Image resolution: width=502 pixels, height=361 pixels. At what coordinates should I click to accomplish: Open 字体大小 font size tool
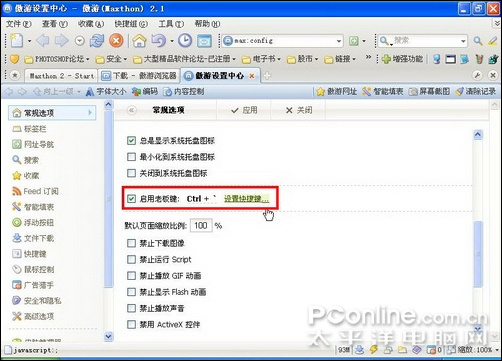click(106, 91)
